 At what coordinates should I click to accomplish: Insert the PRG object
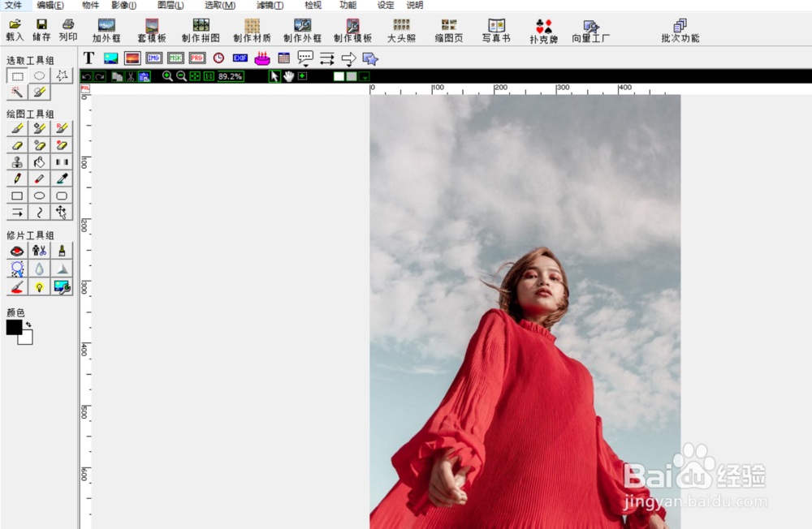197,58
